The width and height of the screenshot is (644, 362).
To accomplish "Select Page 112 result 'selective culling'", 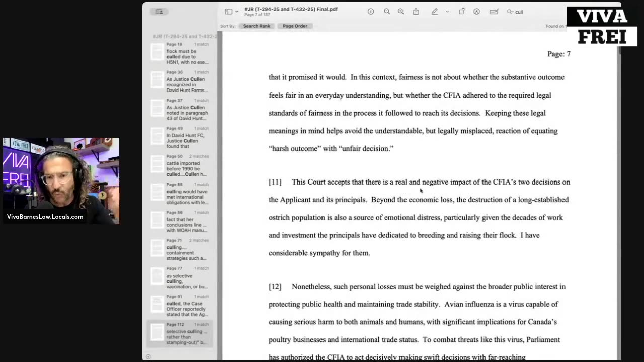I will (180, 334).
